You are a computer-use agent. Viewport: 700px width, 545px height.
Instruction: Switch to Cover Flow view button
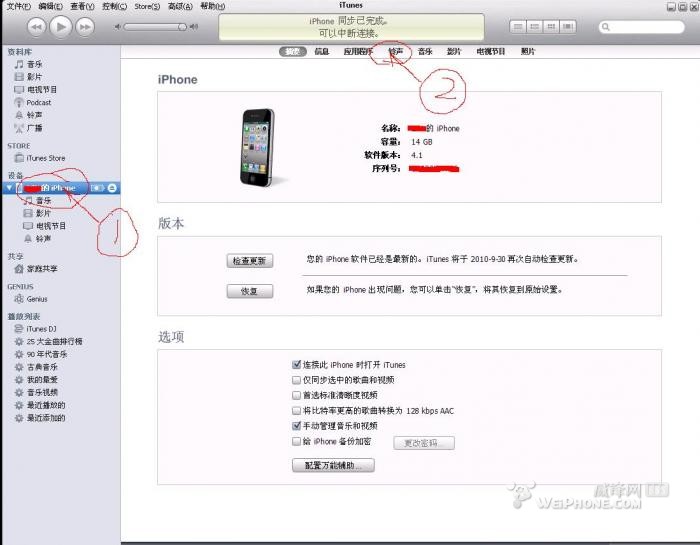point(568,27)
